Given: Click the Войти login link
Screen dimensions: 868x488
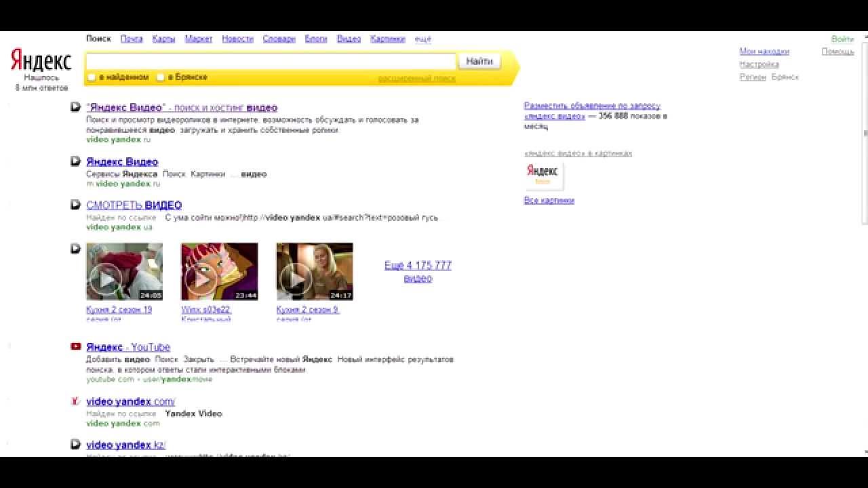Looking at the screenshot, I should 843,39.
